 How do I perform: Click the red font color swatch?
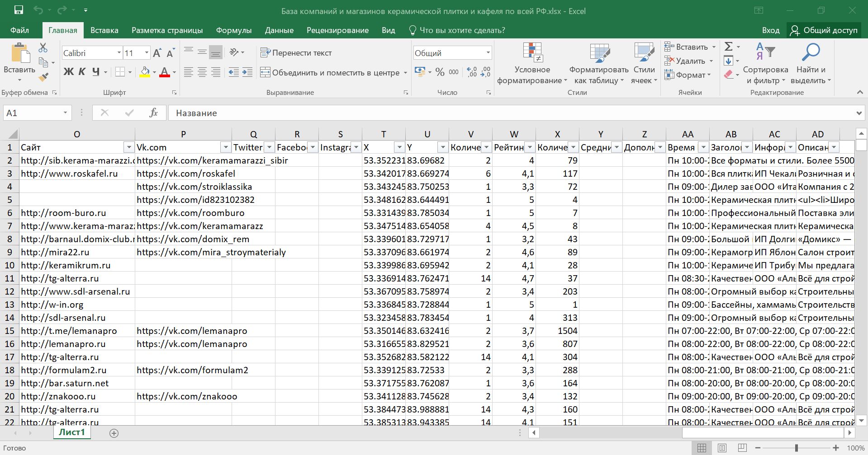[x=165, y=72]
